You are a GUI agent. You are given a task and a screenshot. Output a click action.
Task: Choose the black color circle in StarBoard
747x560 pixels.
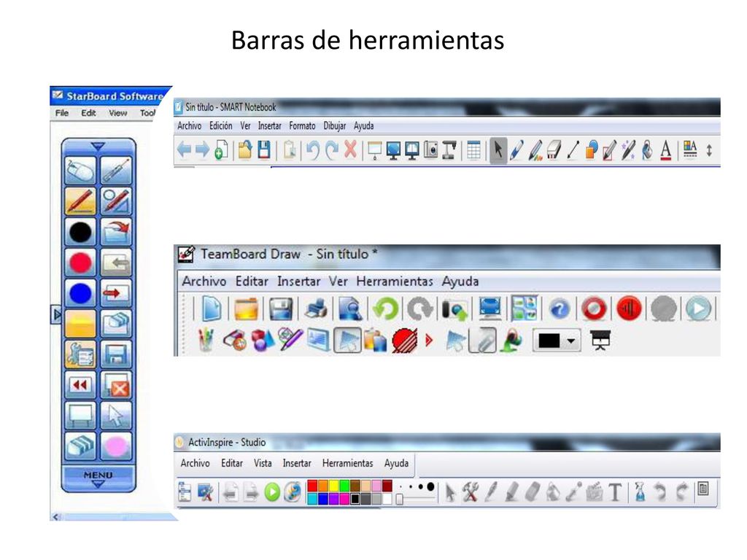click(80, 232)
